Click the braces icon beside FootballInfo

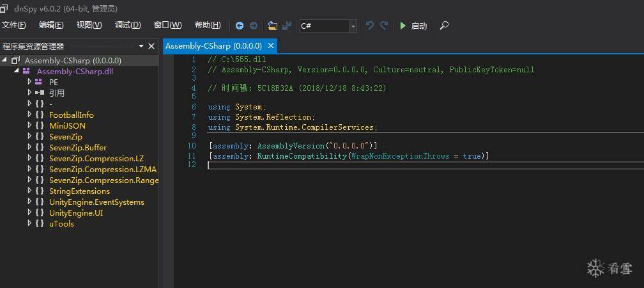[x=40, y=115]
